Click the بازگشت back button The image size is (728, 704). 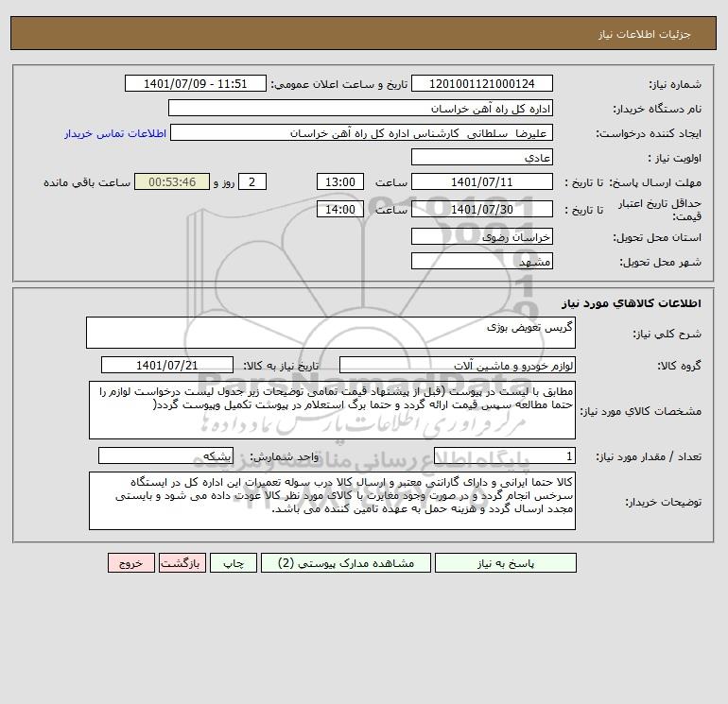182,563
